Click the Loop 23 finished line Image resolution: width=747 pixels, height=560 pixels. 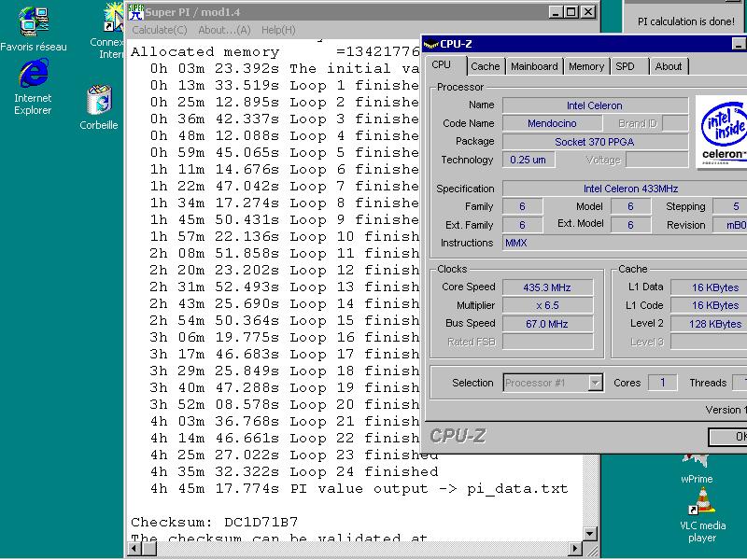pos(294,455)
